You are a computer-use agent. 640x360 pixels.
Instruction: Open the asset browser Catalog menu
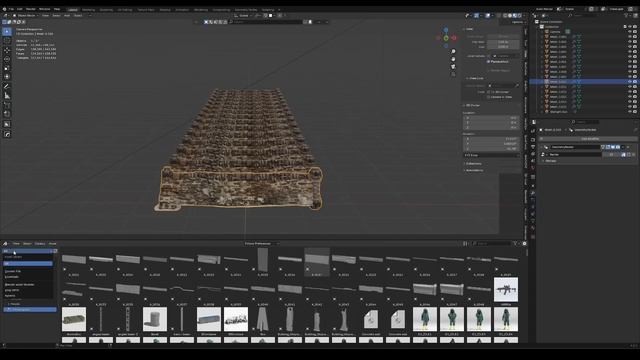[x=40, y=244]
